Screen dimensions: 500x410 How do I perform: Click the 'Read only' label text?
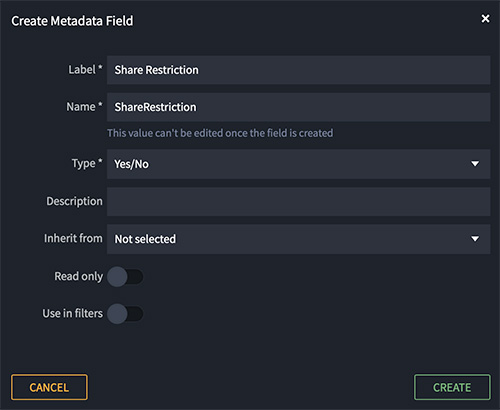(79, 276)
